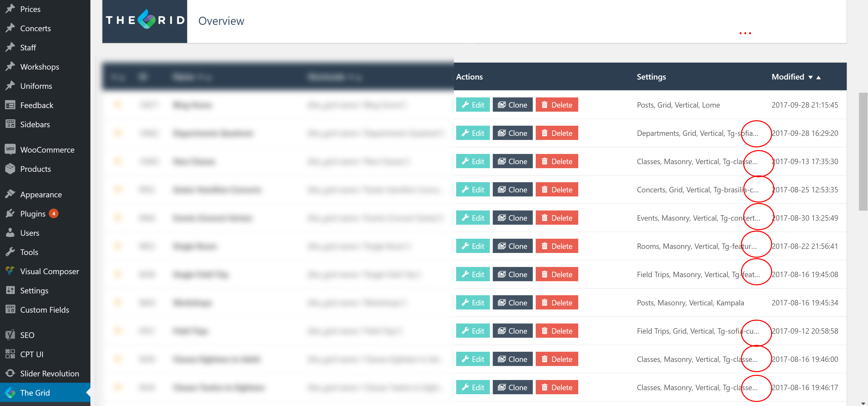This screenshot has width=868, height=406.
Task: Edit the Concerts Tg-brasilia grid
Action: click(473, 190)
